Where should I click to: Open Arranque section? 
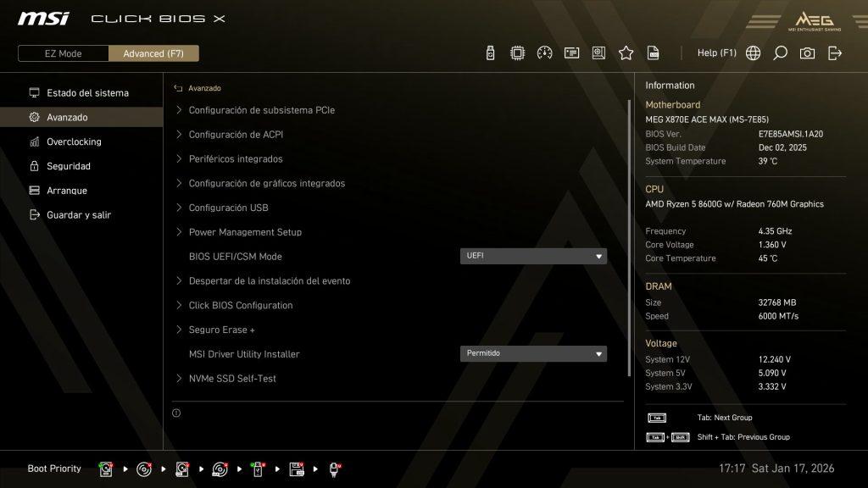(81, 191)
